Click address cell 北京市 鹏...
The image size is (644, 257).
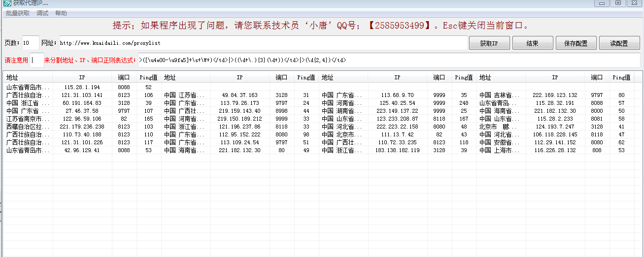pos(501,127)
